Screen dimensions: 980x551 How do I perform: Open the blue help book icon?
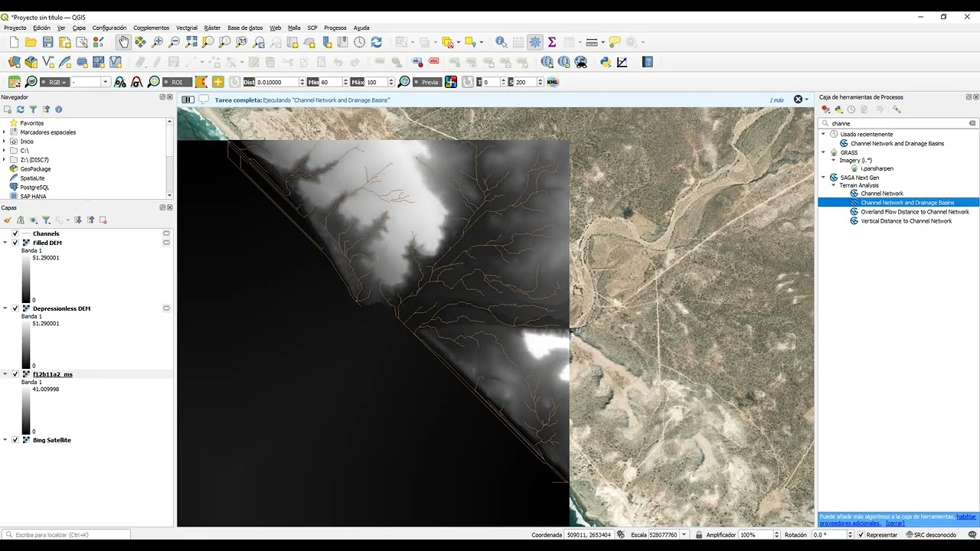pyautogui.click(x=648, y=62)
